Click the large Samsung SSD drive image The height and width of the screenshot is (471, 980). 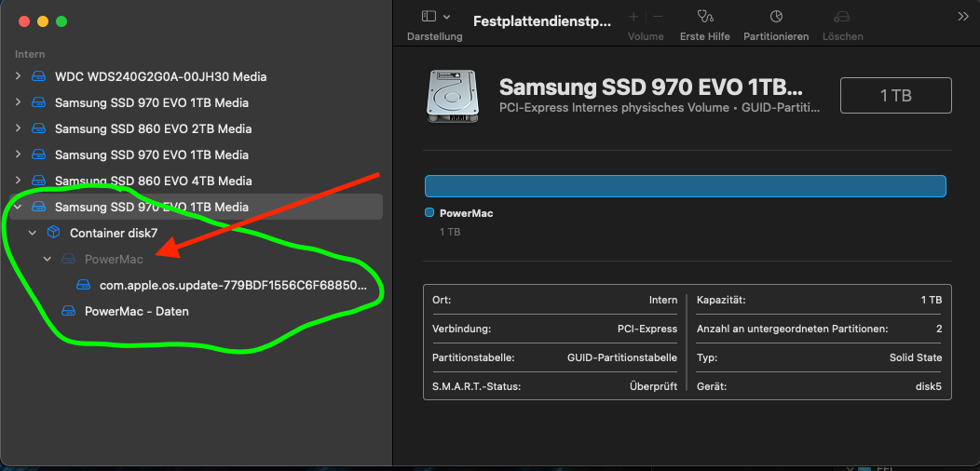click(455, 96)
